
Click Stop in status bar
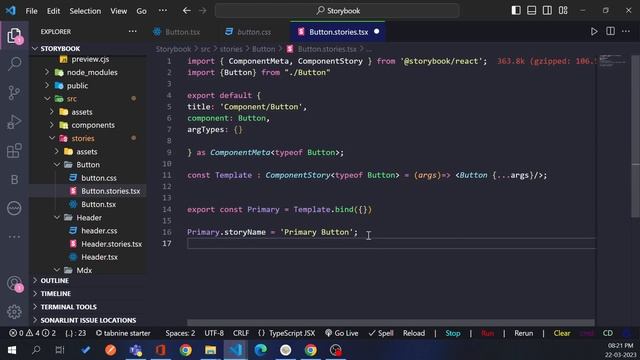tap(453, 333)
